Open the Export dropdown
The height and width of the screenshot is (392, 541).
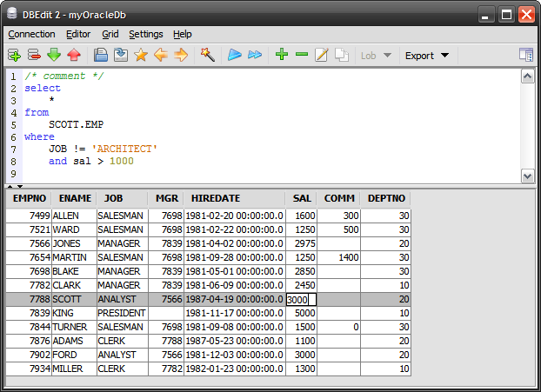pos(427,55)
